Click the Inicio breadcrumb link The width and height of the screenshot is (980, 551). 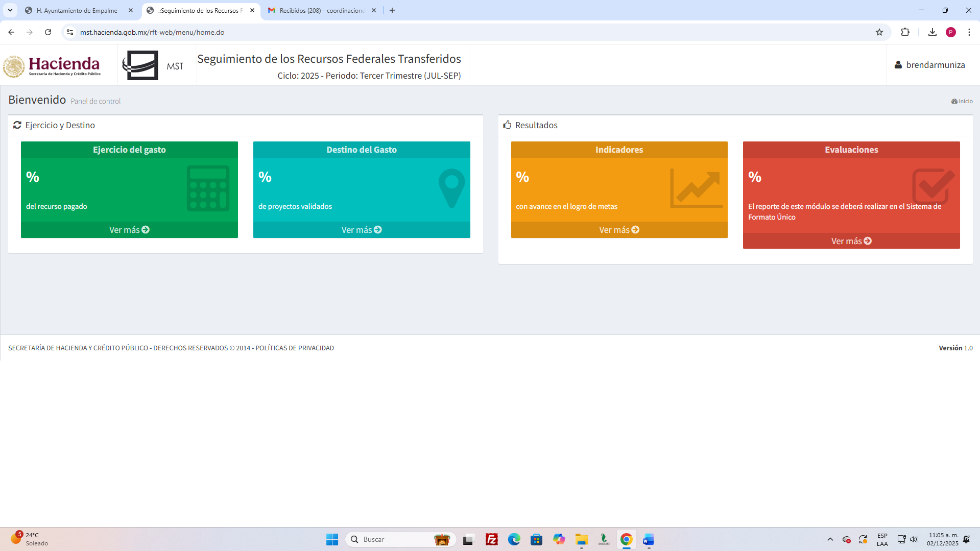(x=962, y=101)
